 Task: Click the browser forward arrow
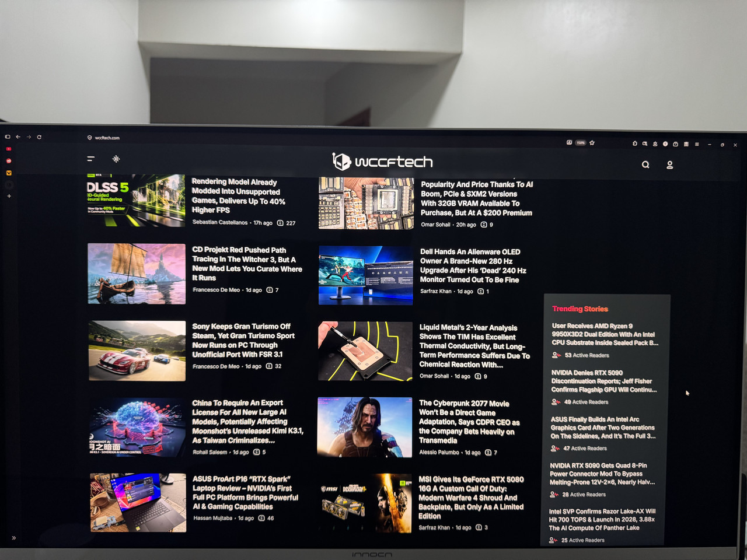(x=29, y=137)
